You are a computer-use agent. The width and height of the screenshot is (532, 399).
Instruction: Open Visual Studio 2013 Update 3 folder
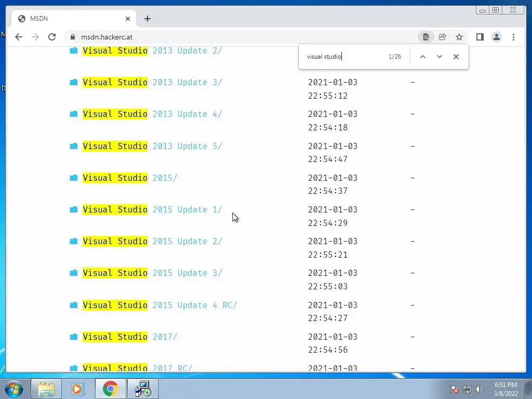click(152, 83)
